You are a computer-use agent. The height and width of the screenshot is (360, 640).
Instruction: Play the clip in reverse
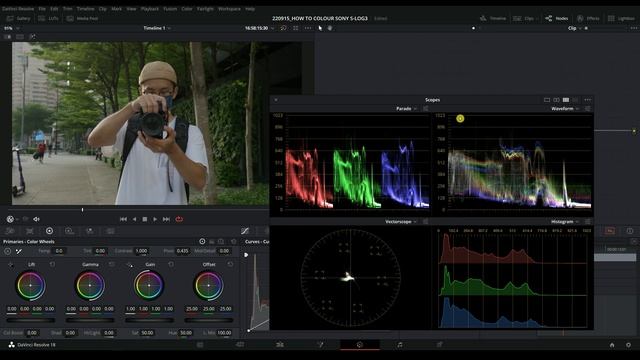[134, 219]
